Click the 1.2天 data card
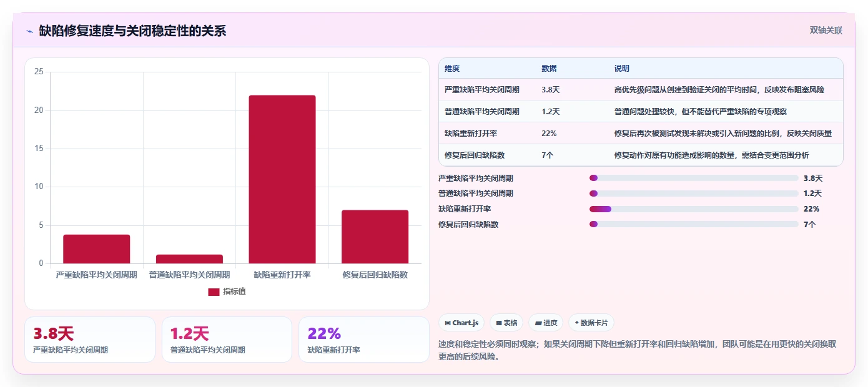 point(227,340)
